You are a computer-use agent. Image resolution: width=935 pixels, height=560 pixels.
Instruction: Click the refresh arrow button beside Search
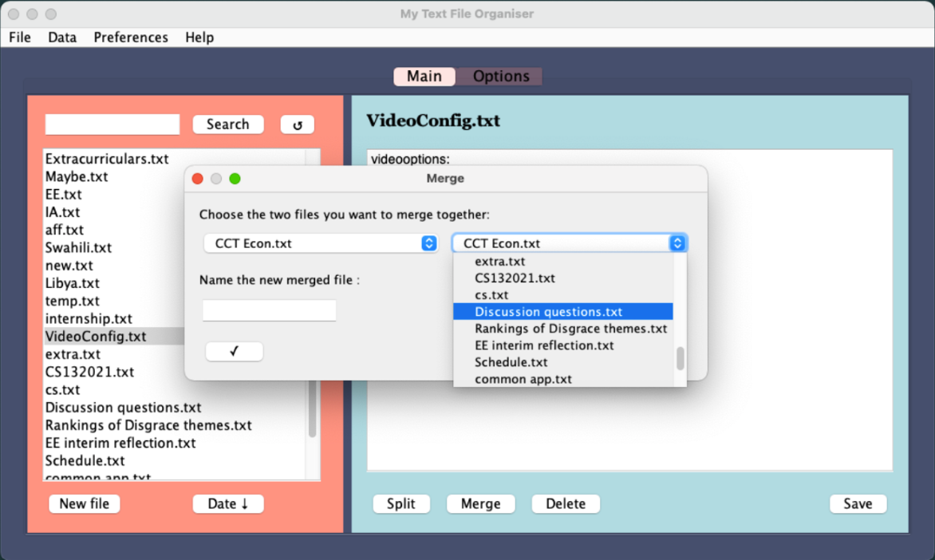tap(297, 124)
